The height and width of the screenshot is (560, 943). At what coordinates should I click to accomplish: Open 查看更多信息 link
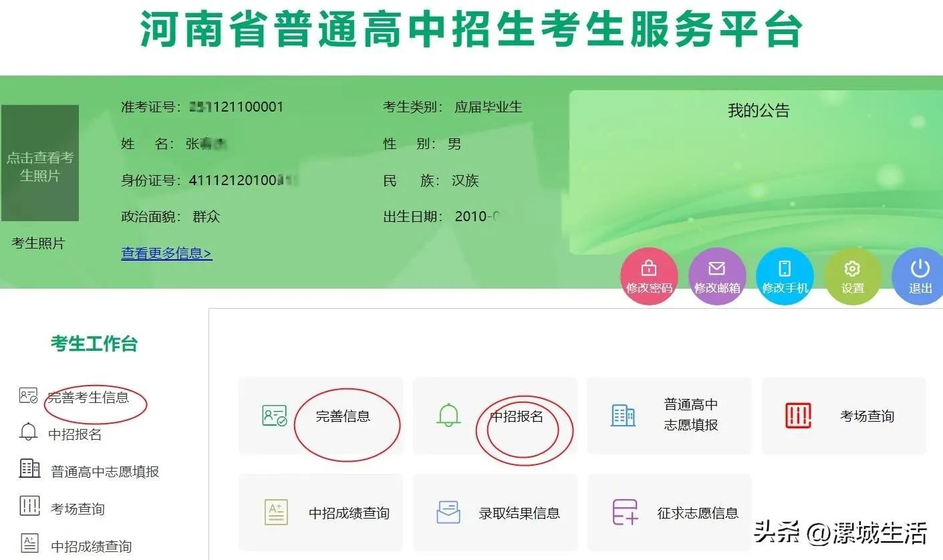(x=166, y=254)
